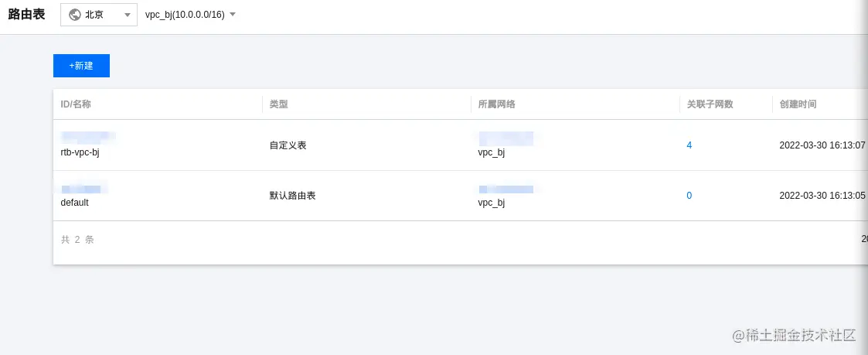868x355 pixels.
Task: Click associated subnet count 0
Action: click(689, 196)
